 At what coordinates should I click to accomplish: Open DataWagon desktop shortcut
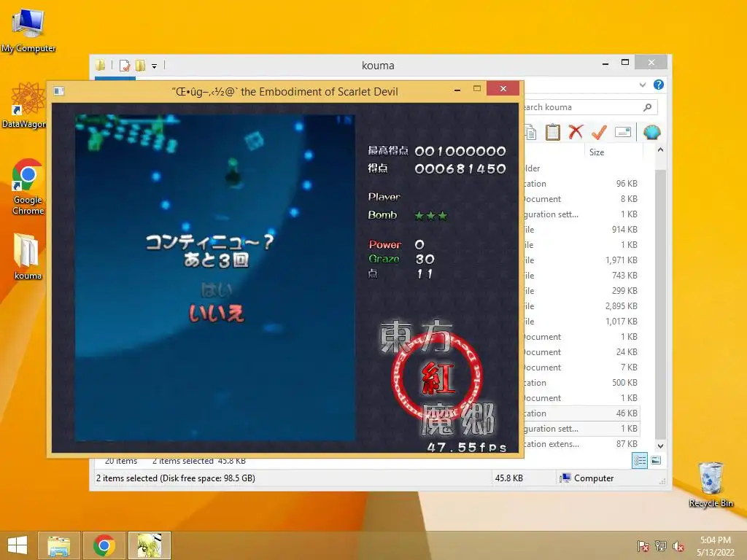(x=24, y=105)
